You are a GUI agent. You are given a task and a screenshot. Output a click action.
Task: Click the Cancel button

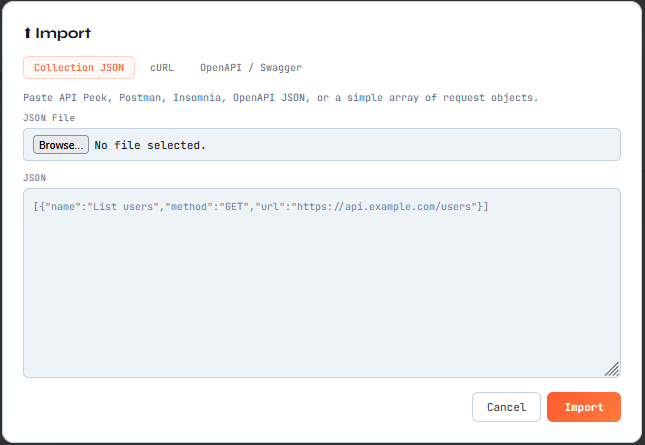(x=506, y=407)
